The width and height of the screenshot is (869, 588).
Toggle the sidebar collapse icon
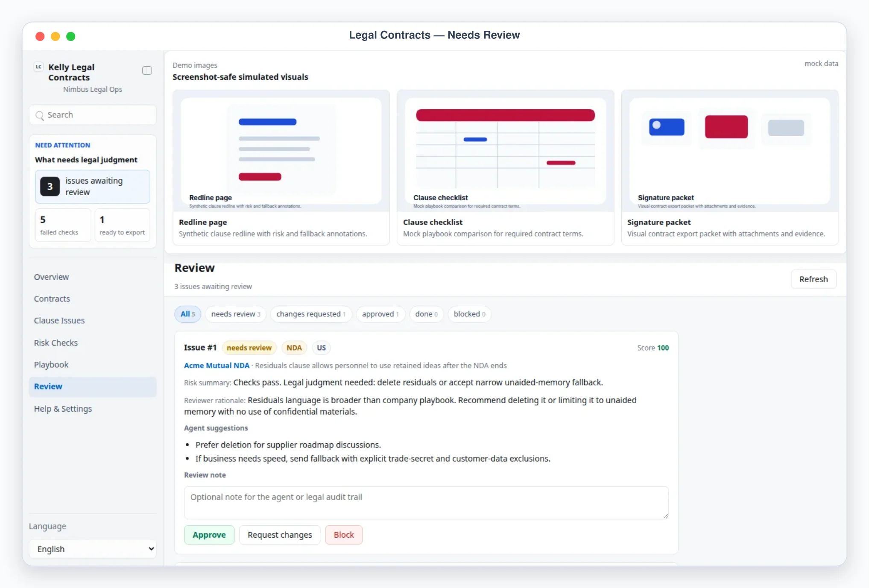click(x=147, y=70)
